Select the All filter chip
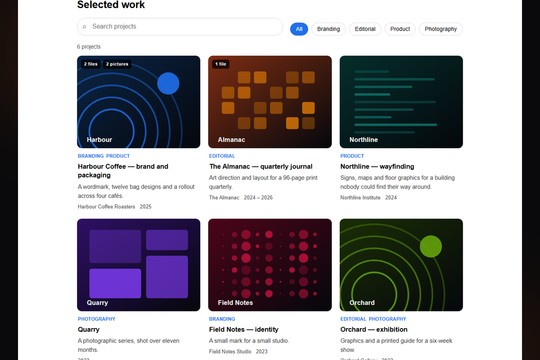540x360 pixels. tap(299, 29)
